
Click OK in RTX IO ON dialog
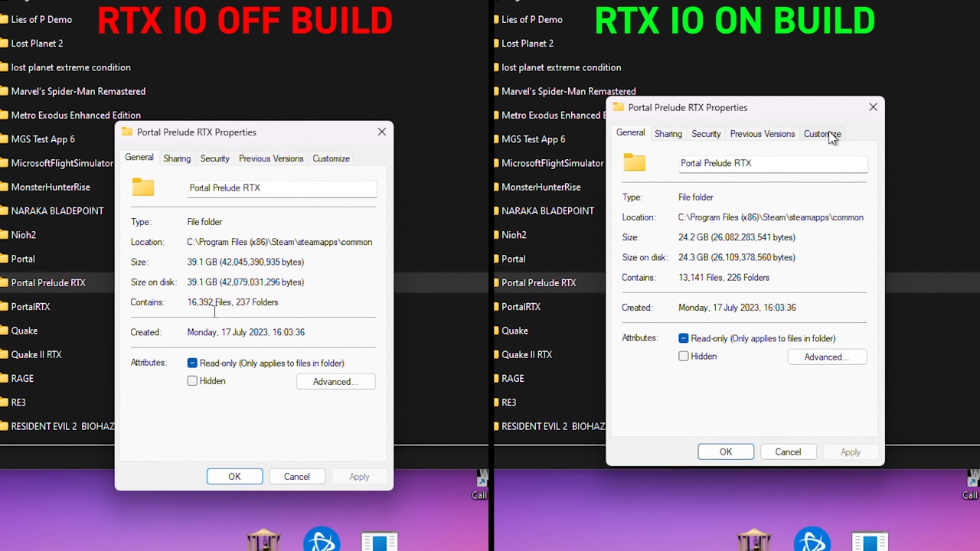point(726,452)
